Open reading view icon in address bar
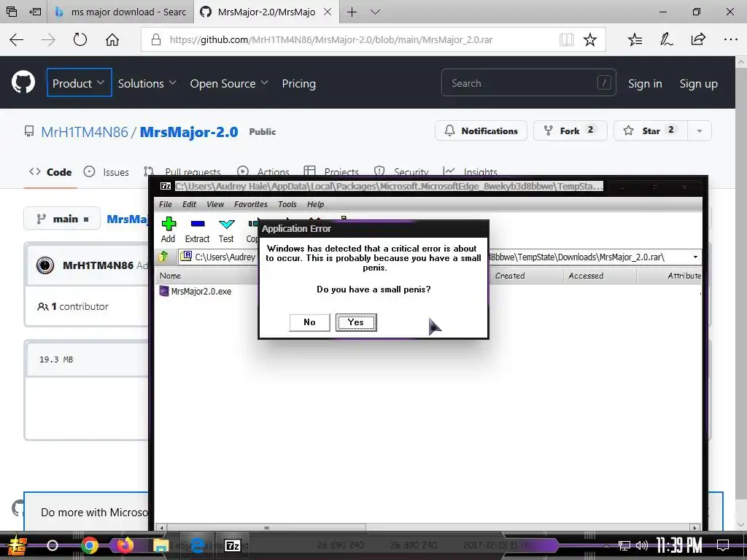This screenshot has width=747, height=560. 566,39
